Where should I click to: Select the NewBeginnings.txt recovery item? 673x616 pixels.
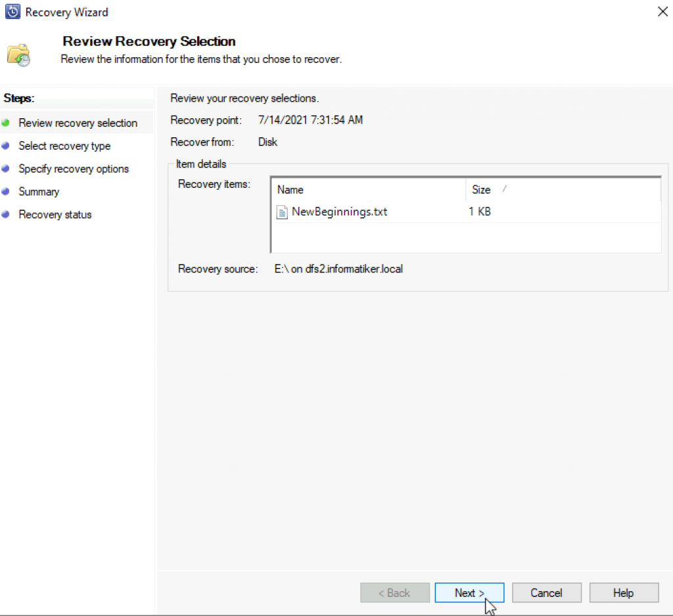(339, 211)
